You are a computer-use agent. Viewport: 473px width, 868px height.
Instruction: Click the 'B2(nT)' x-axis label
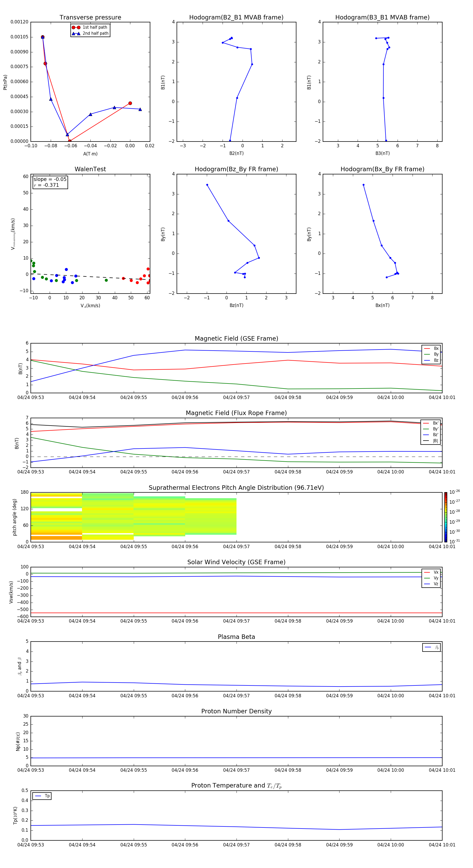point(236,153)
